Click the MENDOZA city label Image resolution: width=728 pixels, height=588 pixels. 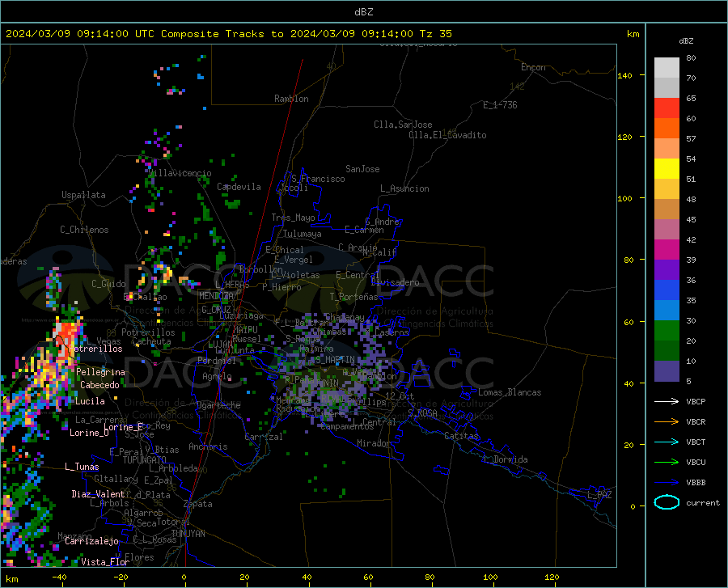pyautogui.click(x=216, y=296)
